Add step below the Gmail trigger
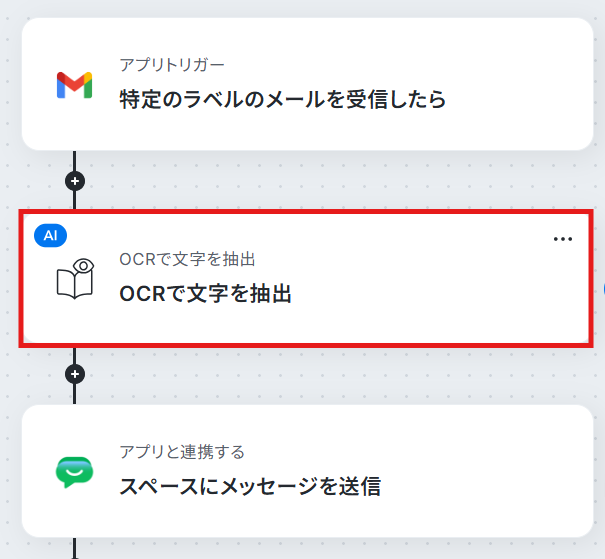The height and width of the screenshot is (559, 605). [75, 181]
